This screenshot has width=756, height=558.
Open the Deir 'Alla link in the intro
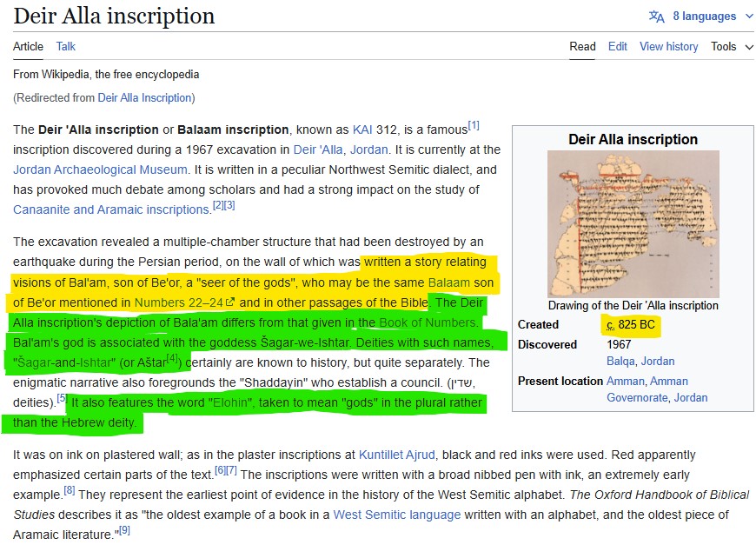point(318,149)
